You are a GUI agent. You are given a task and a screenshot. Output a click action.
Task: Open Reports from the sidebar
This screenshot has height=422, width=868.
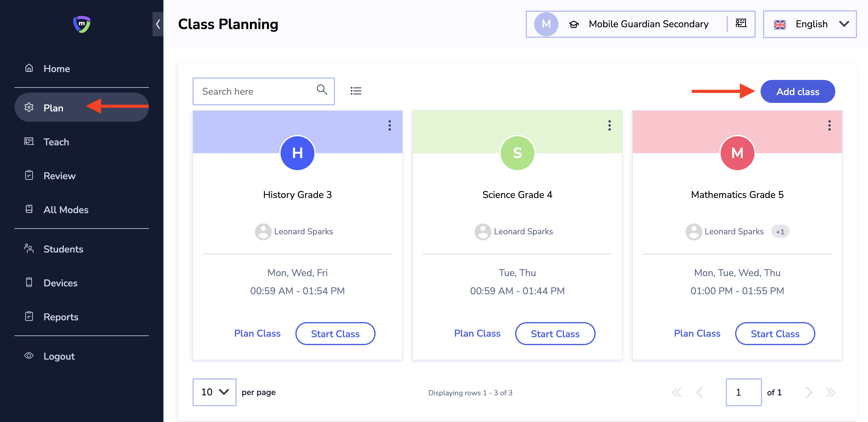click(x=61, y=317)
